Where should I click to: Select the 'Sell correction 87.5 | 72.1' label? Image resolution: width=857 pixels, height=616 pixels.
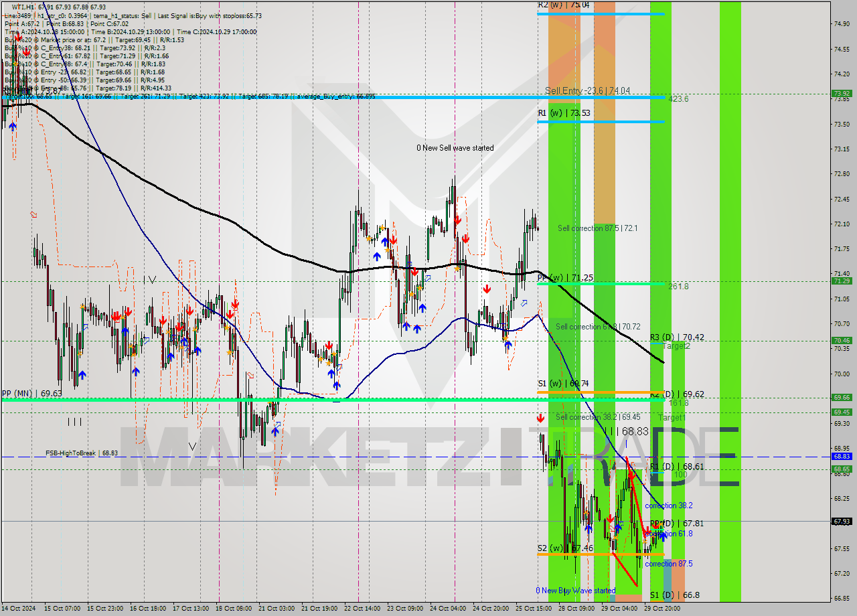tap(597, 228)
